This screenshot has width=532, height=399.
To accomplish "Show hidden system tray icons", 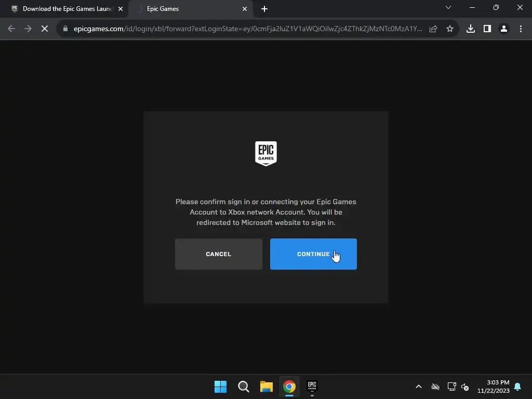I will pos(419,387).
